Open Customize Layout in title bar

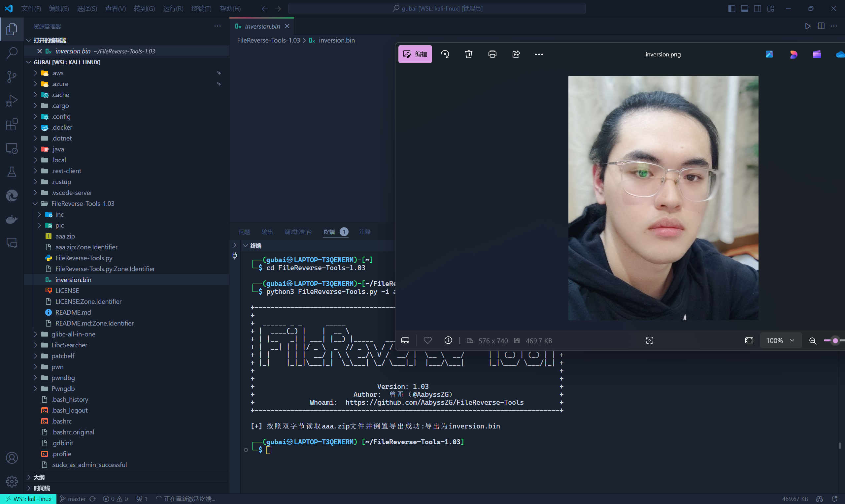point(771,9)
